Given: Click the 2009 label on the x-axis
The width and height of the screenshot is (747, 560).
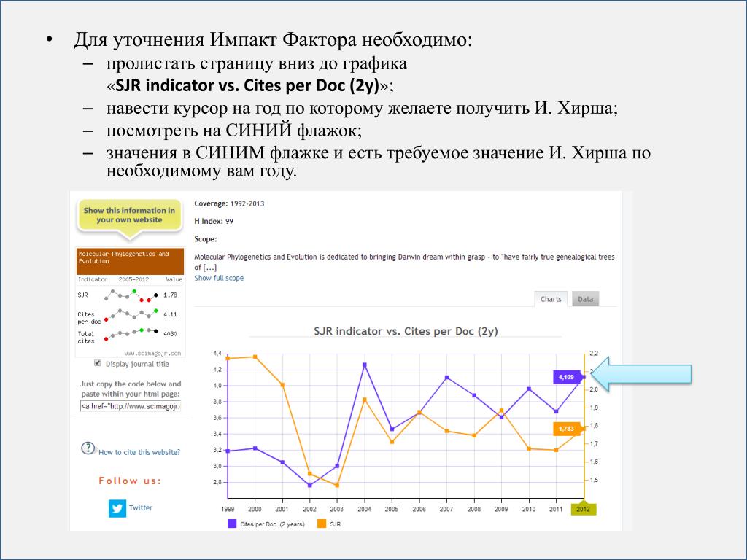Looking at the screenshot, I should click(500, 509).
